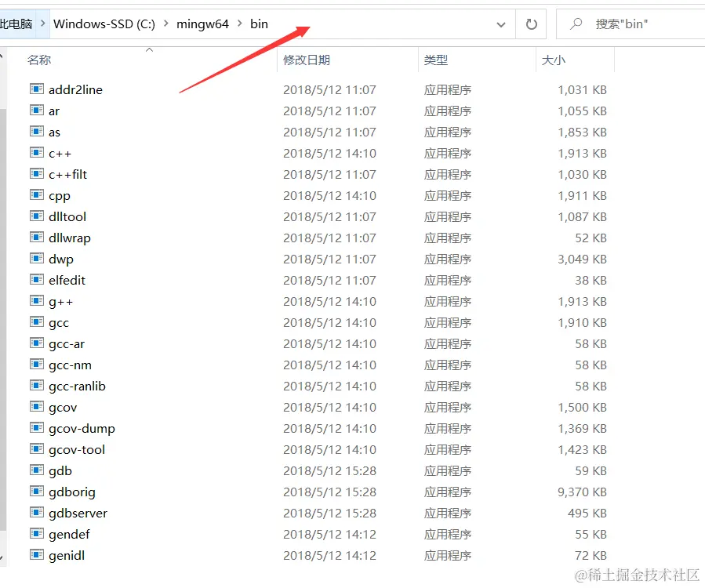Open the dlltool application icon
This screenshot has width=705, height=588.
(36, 216)
